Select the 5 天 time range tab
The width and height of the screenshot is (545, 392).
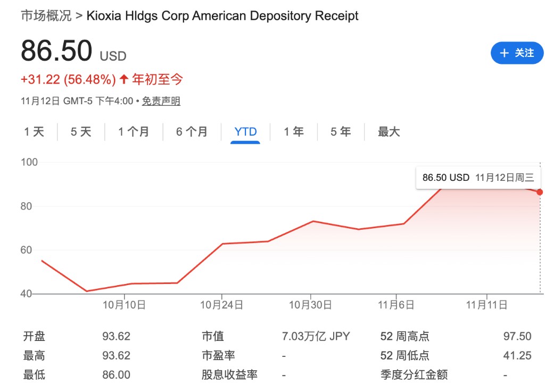pyautogui.click(x=81, y=132)
